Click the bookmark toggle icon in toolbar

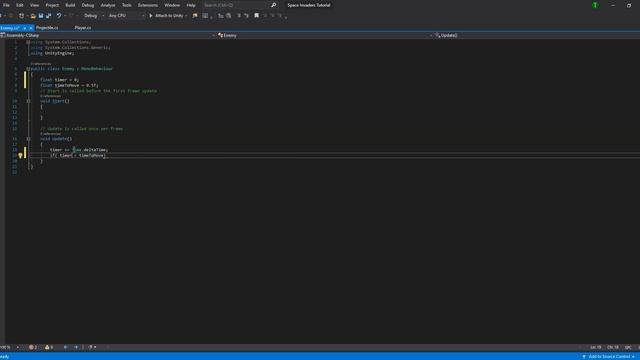pos(256,16)
